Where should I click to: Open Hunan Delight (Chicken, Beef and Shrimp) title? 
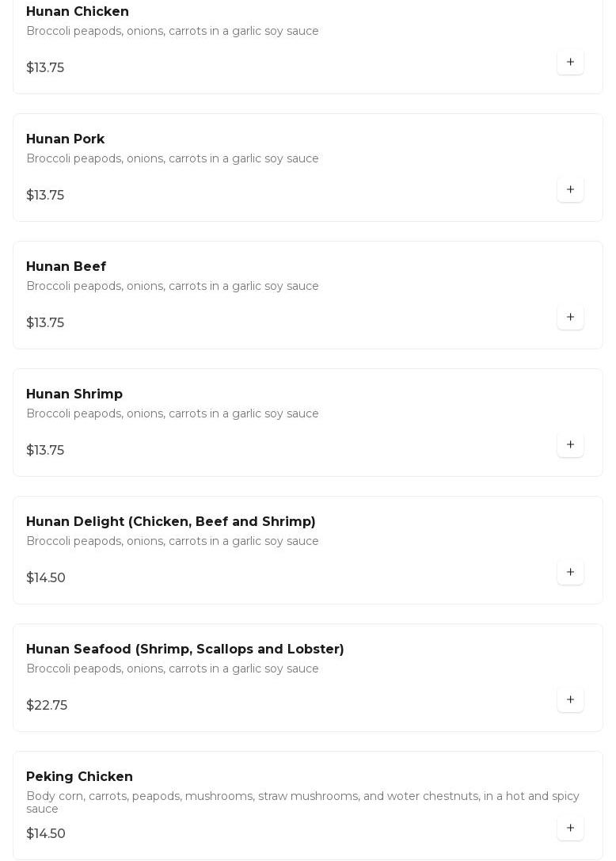(171, 522)
